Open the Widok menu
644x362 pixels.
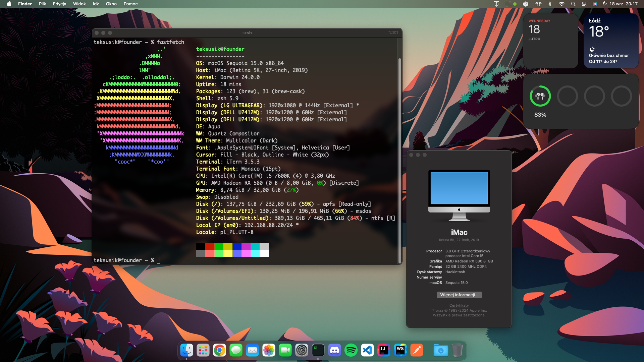point(79,4)
